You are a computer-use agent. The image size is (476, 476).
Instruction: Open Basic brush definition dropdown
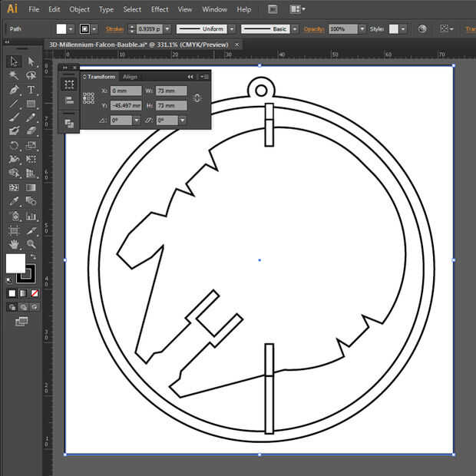[295, 29]
